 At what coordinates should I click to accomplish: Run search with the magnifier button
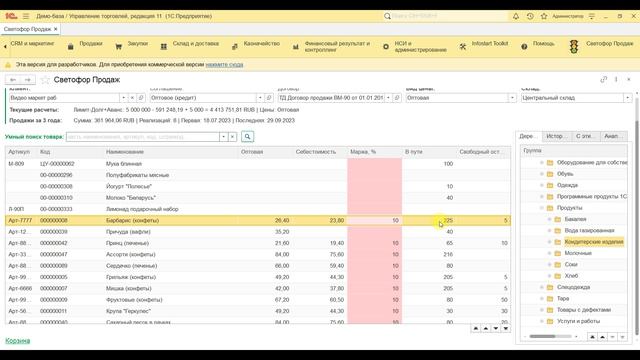tap(247, 137)
